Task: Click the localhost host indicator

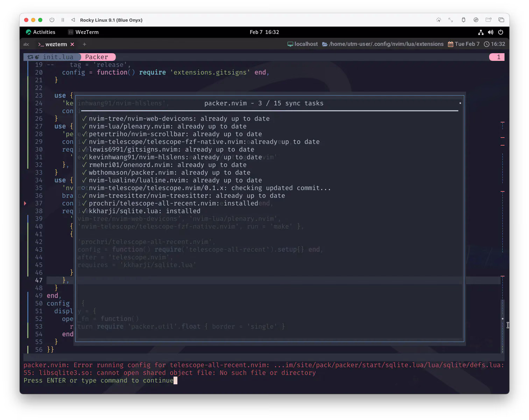Action: [x=303, y=44]
